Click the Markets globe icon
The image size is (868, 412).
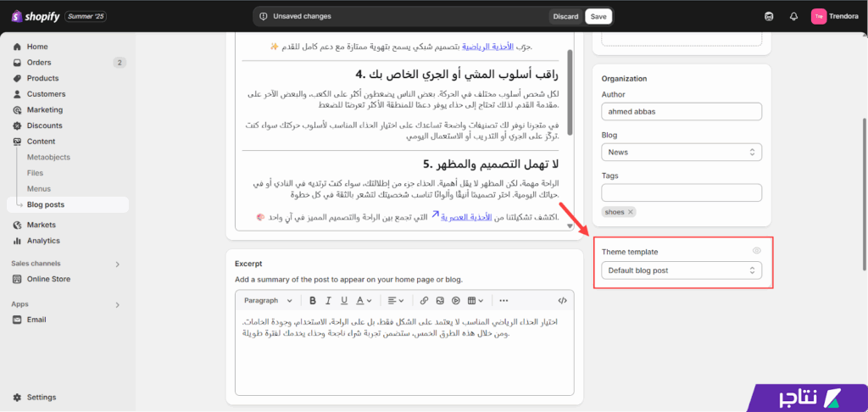coord(17,225)
